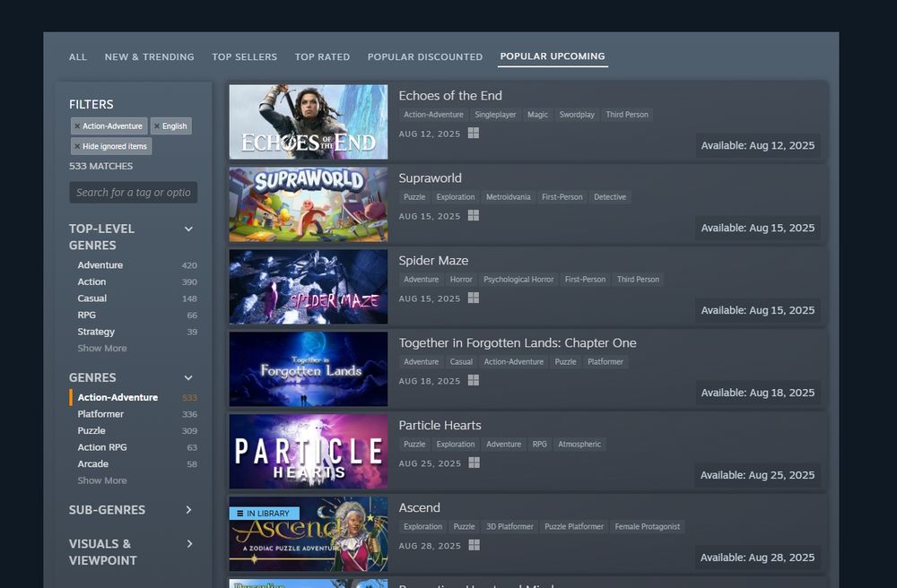Open Echoes of the End title link
Viewport: 897px width, 588px height.
[450, 95]
